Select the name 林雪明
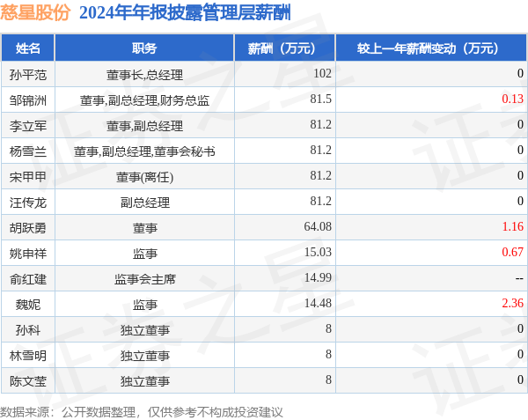 tap(27, 356)
